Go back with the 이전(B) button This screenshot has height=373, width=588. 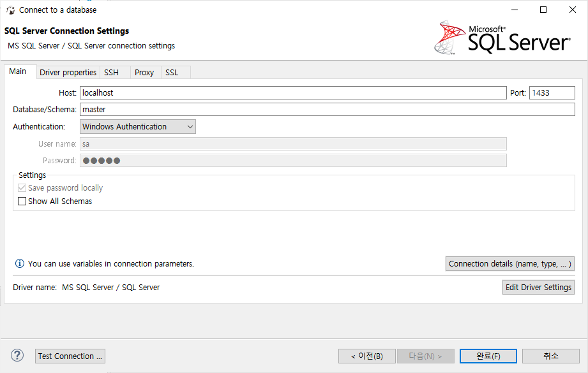click(x=366, y=356)
